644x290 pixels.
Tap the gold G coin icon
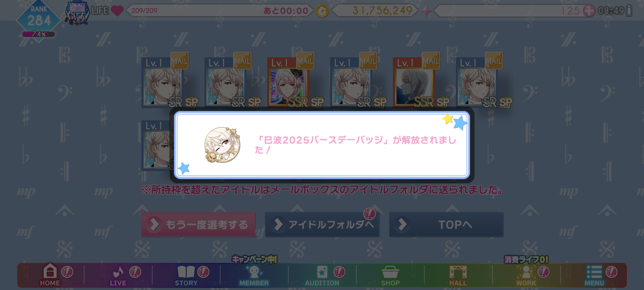322,11
